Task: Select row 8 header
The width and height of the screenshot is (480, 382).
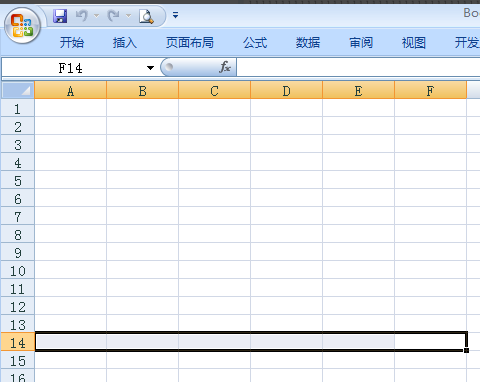Action: (x=18, y=235)
